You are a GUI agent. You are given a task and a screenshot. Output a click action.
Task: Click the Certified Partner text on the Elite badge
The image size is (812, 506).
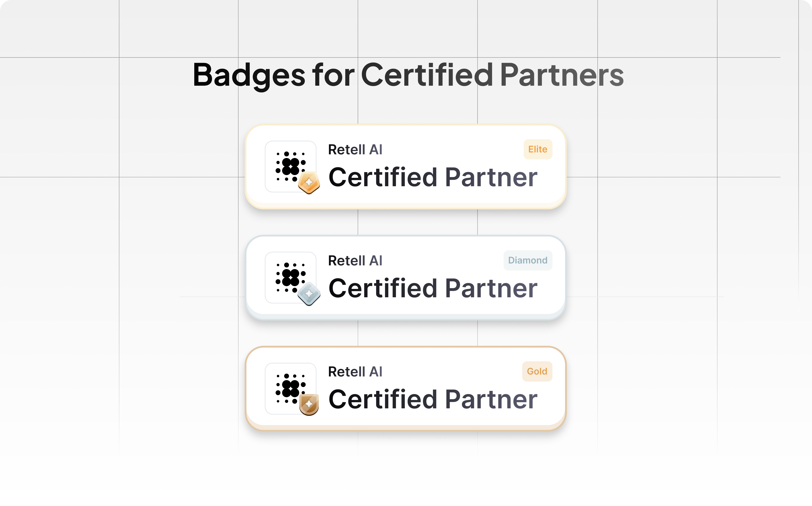pyautogui.click(x=433, y=177)
